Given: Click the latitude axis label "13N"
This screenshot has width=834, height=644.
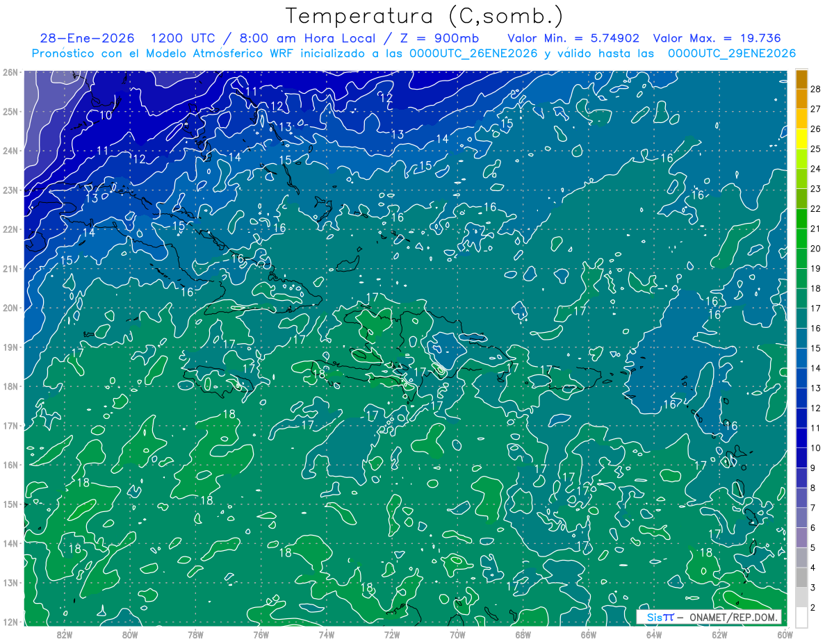Looking at the screenshot, I should click(x=10, y=582).
